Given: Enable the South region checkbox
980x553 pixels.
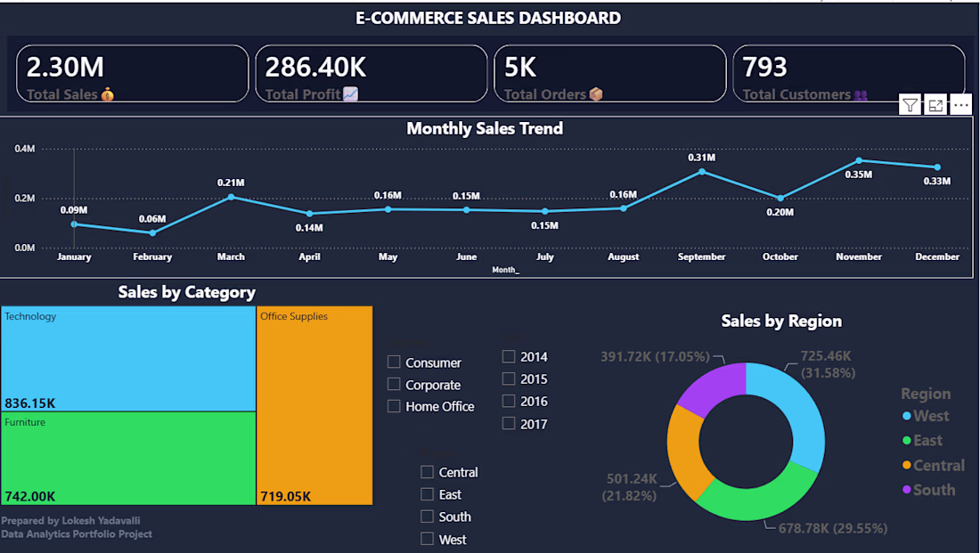Looking at the screenshot, I should [x=427, y=516].
